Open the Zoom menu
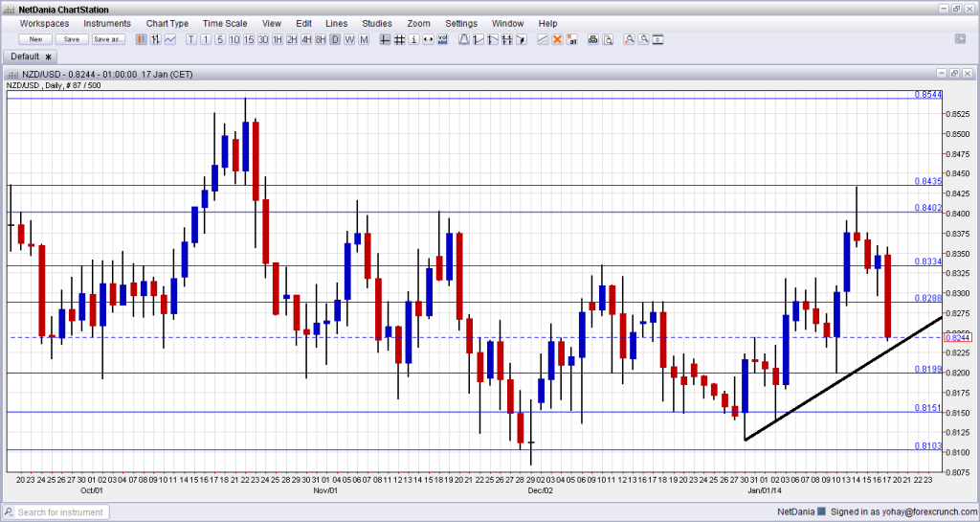 point(419,23)
